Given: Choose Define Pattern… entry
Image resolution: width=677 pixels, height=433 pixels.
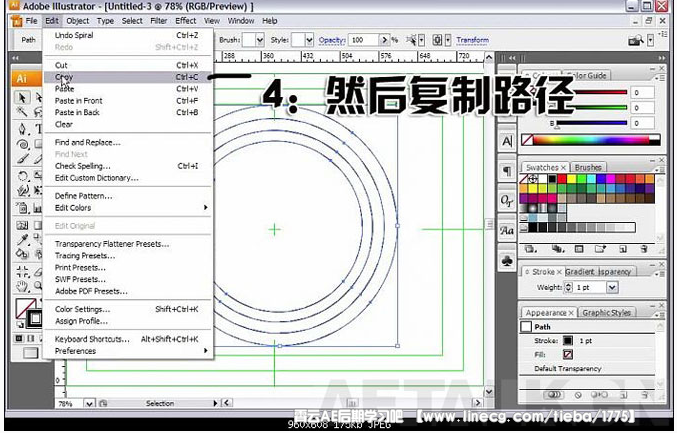Looking at the screenshot, I should [x=128, y=196].
